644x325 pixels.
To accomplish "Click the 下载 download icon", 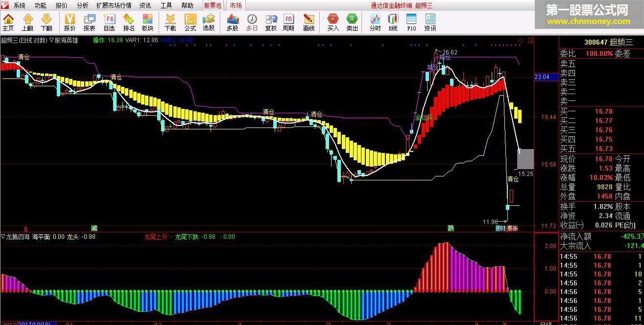I will pyautogui.click(x=170, y=23).
